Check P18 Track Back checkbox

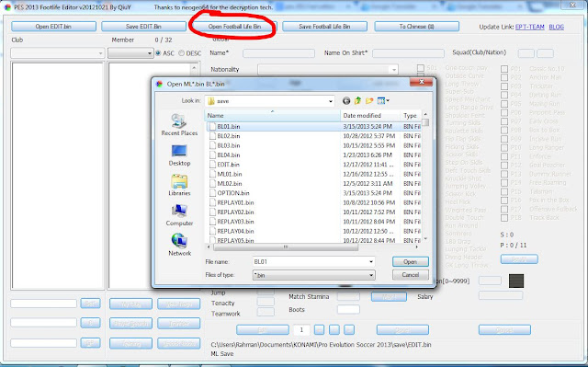(504, 218)
